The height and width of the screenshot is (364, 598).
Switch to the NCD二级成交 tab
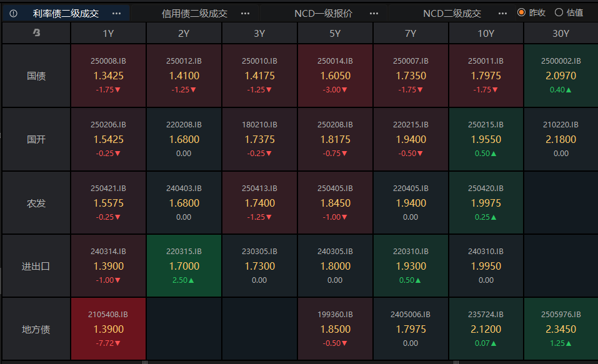point(452,14)
